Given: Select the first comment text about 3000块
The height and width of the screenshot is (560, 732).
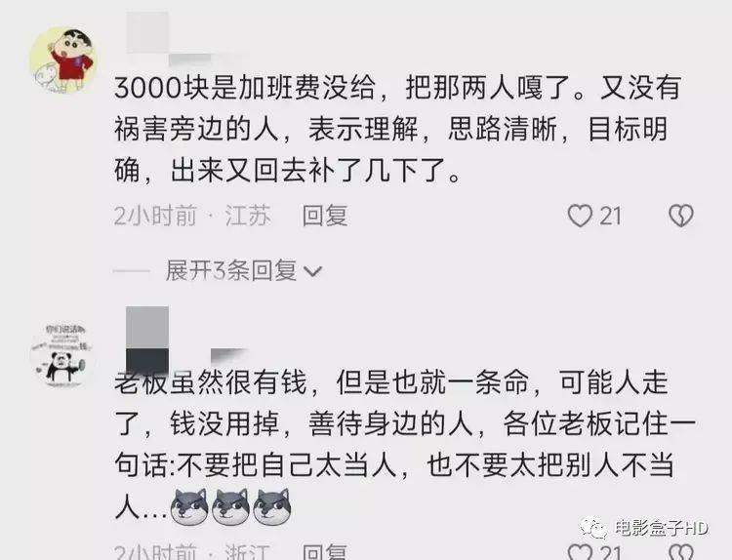Looking at the screenshot, I should 398,129.
